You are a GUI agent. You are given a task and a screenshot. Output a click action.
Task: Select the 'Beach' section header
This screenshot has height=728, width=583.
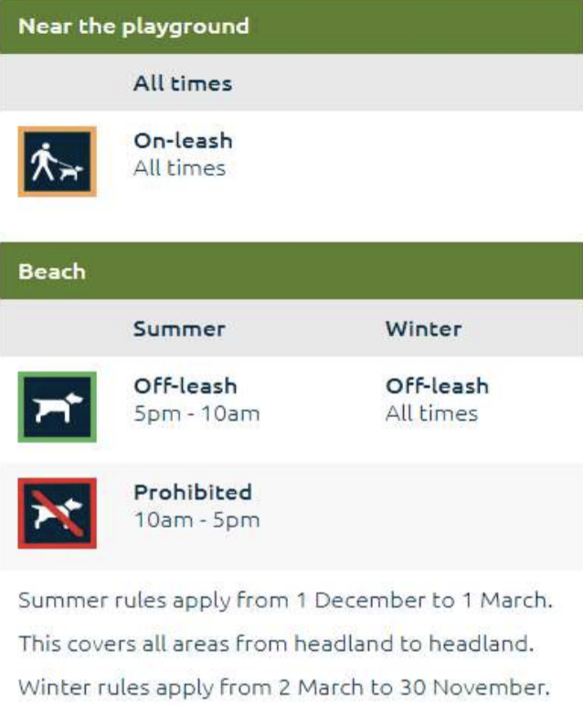coord(291,271)
